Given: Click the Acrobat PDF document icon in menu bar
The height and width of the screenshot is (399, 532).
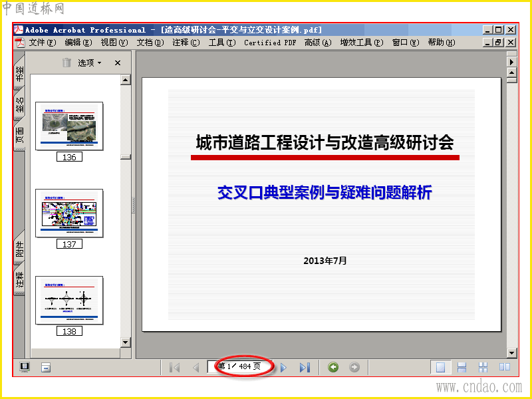Looking at the screenshot, I should click(x=20, y=43).
